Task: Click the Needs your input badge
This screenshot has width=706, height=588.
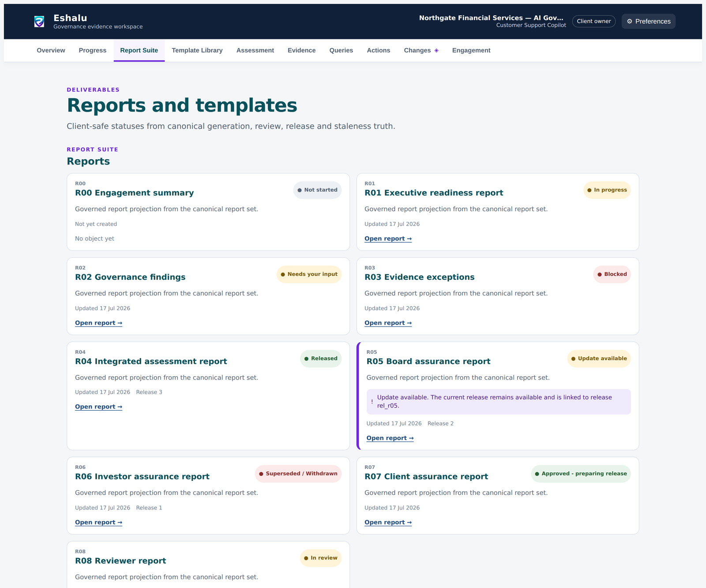Action: coord(309,274)
